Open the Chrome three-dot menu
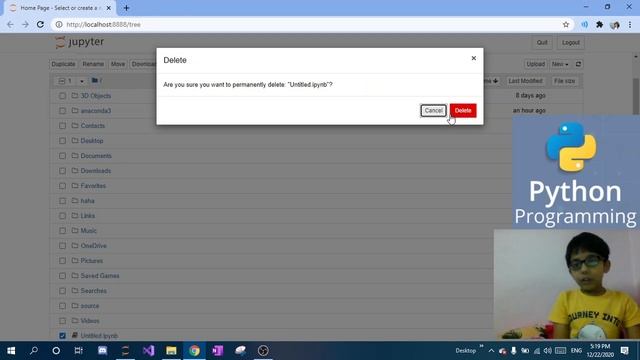 [630, 24]
